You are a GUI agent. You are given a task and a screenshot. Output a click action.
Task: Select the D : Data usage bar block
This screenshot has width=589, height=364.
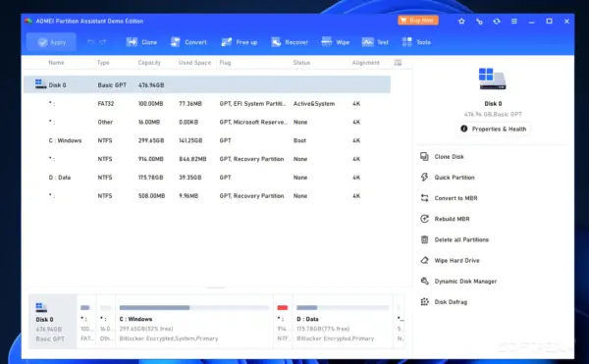coord(343,322)
